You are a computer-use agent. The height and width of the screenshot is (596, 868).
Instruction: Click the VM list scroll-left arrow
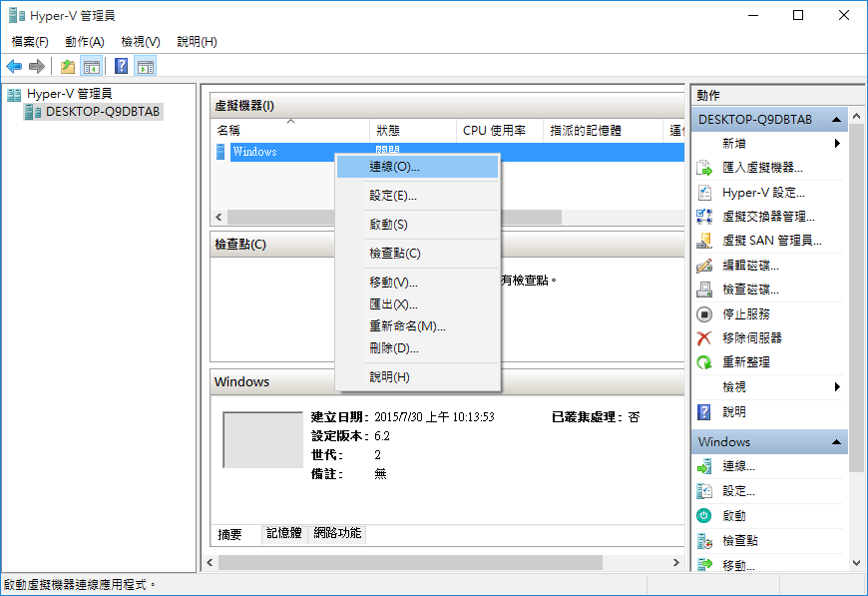click(x=218, y=217)
